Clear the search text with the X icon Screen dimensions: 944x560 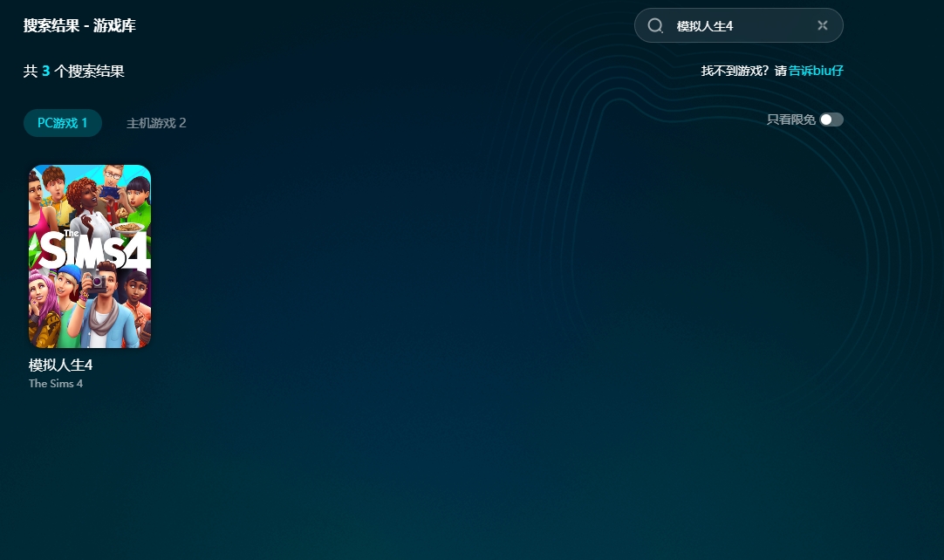point(823,25)
